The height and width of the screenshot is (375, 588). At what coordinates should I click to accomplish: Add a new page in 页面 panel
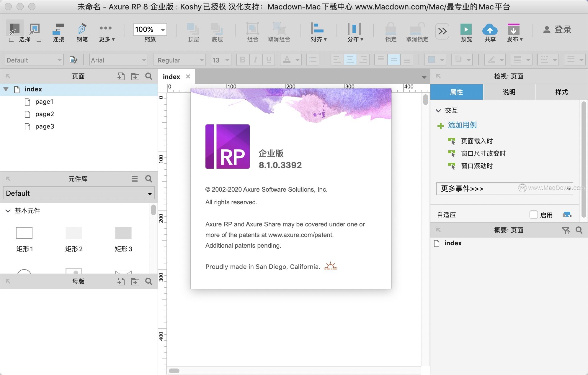[x=121, y=76]
